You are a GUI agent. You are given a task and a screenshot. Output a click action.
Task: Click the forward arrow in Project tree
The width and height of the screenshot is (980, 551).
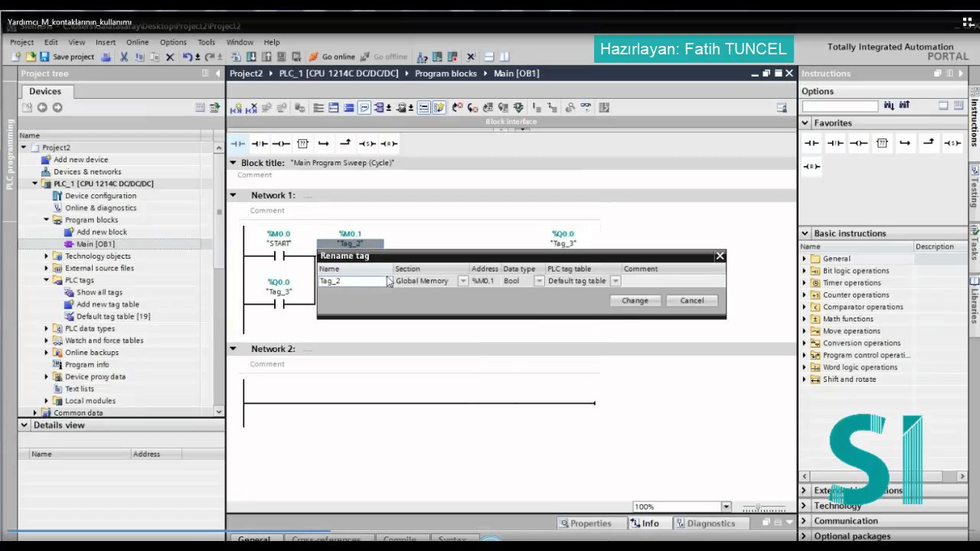coord(57,108)
